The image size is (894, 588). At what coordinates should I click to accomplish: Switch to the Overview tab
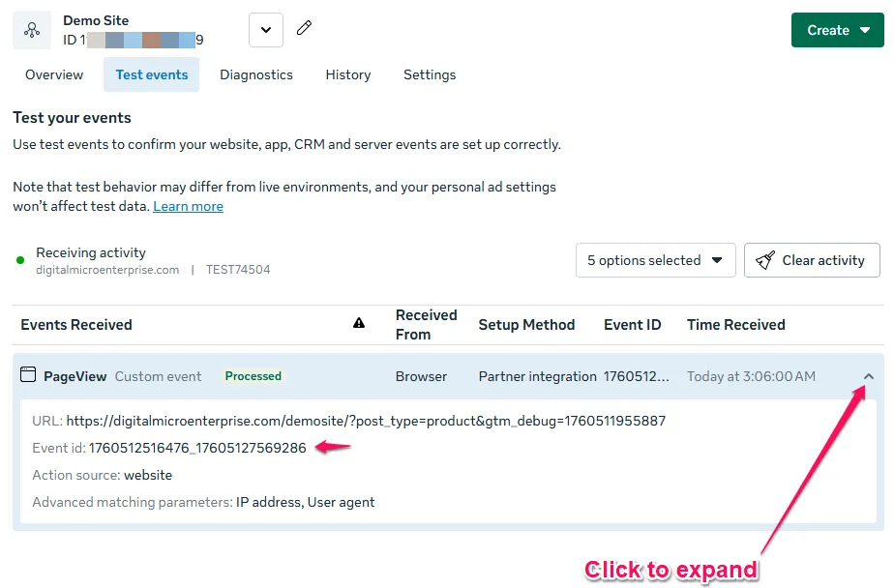pyautogui.click(x=54, y=74)
